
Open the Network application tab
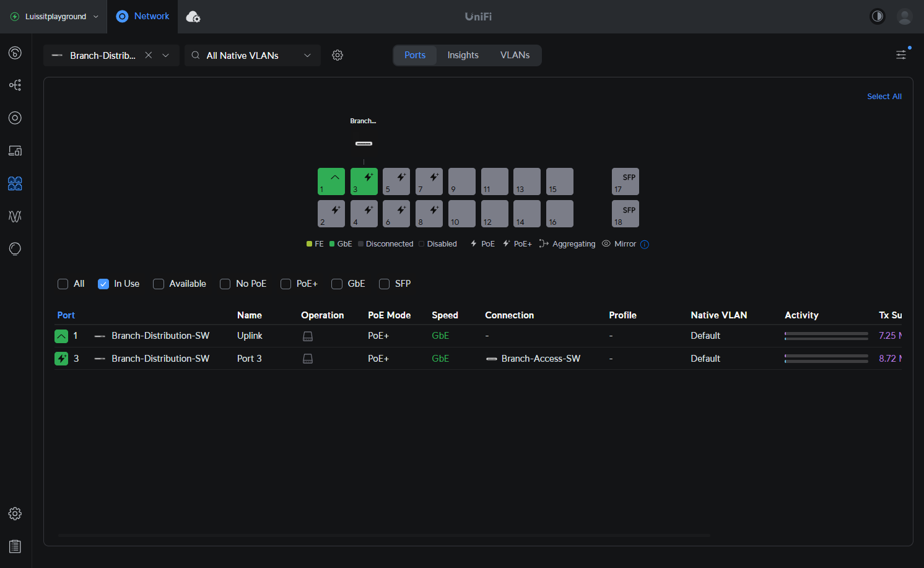click(143, 17)
